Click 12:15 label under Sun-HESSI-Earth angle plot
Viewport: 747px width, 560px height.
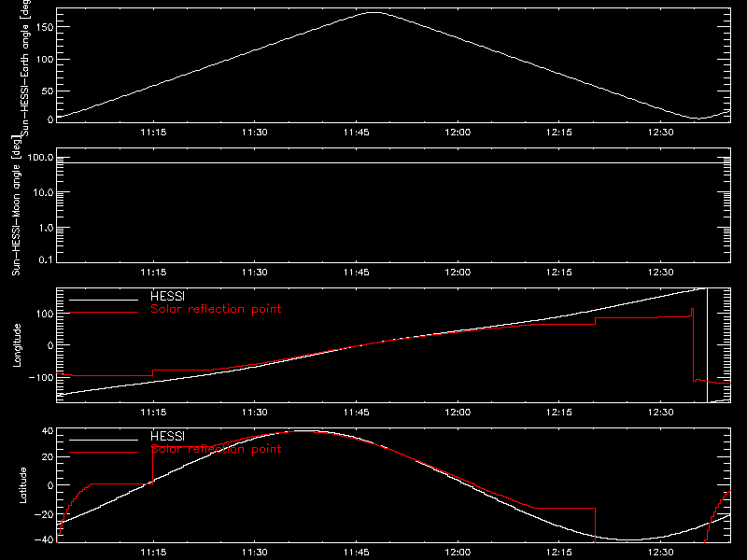tap(559, 133)
